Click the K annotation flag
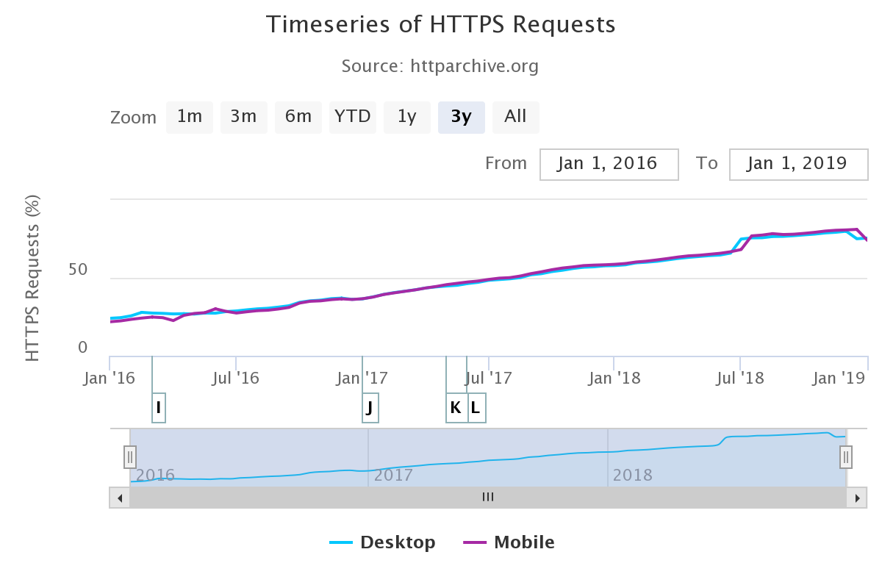Image resolution: width=882 pixels, height=588 pixels. point(456,408)
